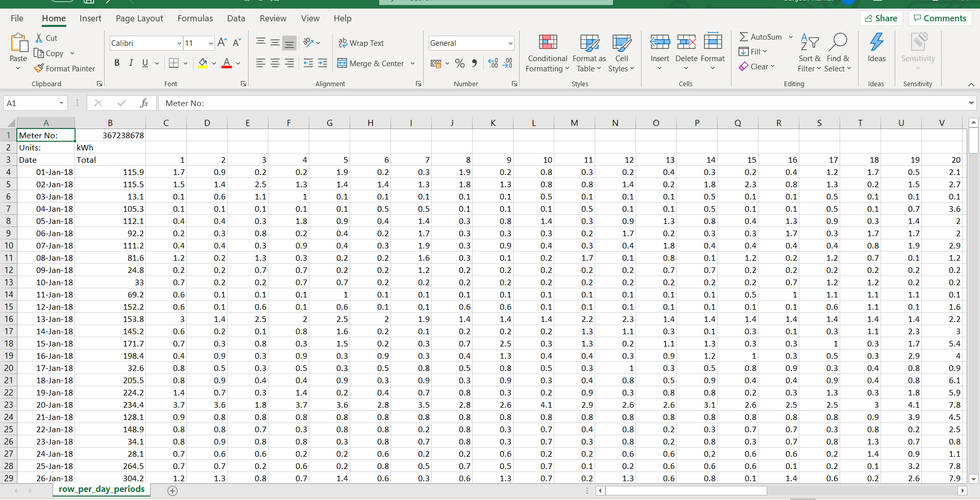Click the Share button
Image resolution: width=980 pixels, height=500 pixels.
point(881,18)
